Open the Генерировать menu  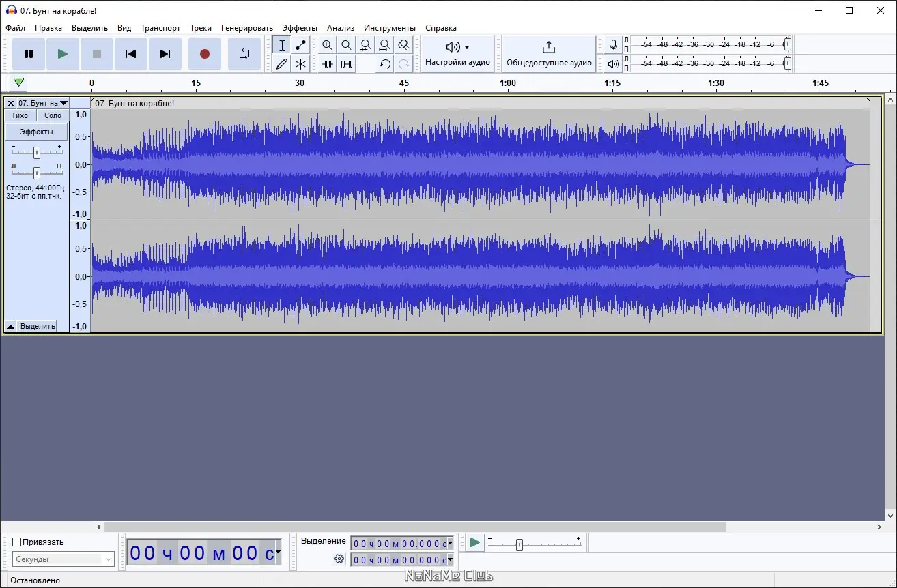pos(247,28)
